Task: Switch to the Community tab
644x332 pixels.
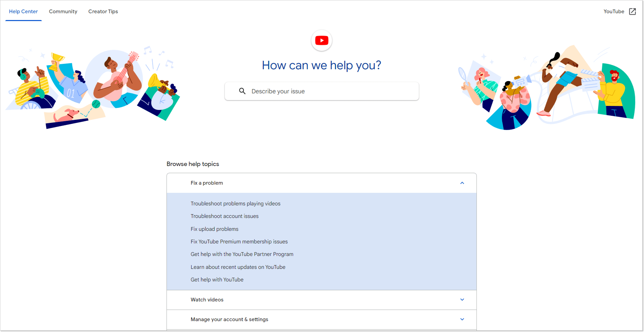Action: (63, 12)
